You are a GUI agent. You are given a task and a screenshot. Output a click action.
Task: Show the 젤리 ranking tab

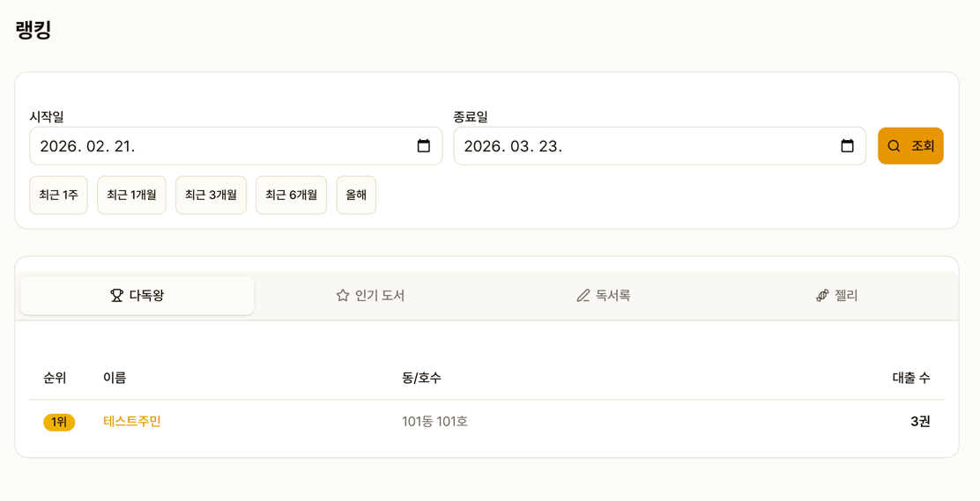click(838, 296)
